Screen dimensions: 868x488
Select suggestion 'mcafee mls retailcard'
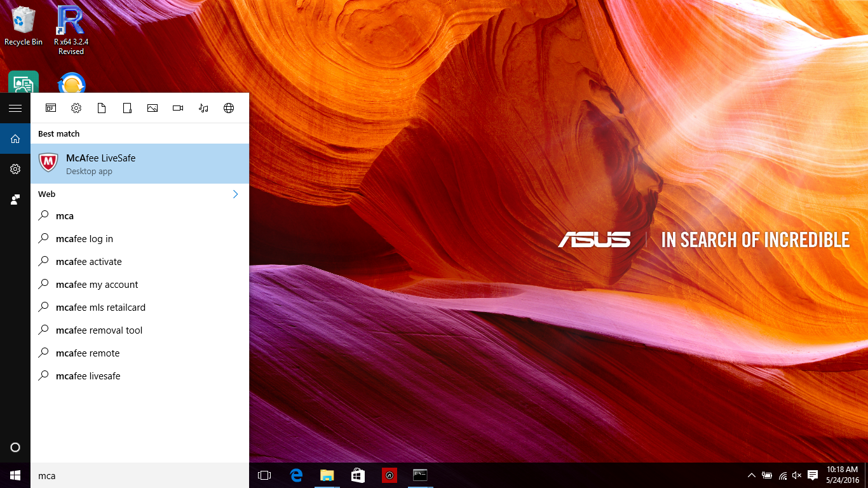(x=140, y=308)
